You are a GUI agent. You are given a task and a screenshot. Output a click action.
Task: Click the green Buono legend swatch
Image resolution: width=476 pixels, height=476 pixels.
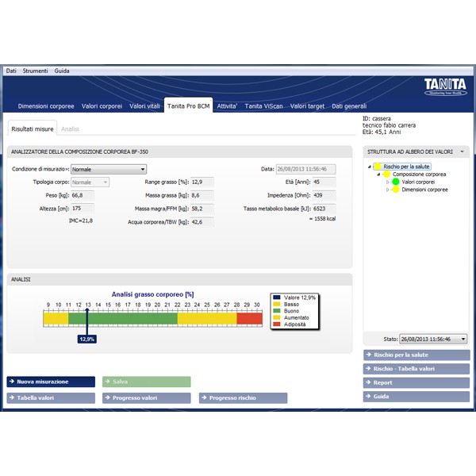point(276,310)
